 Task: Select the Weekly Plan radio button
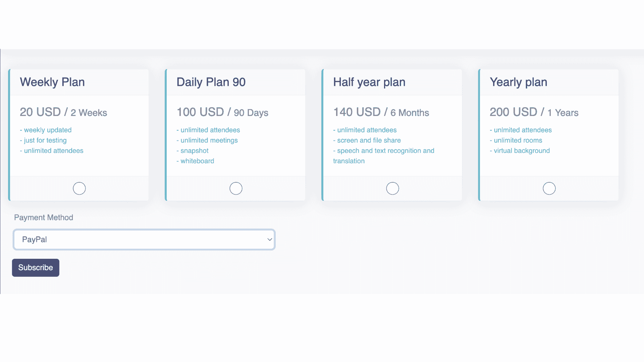coord(79,188)
